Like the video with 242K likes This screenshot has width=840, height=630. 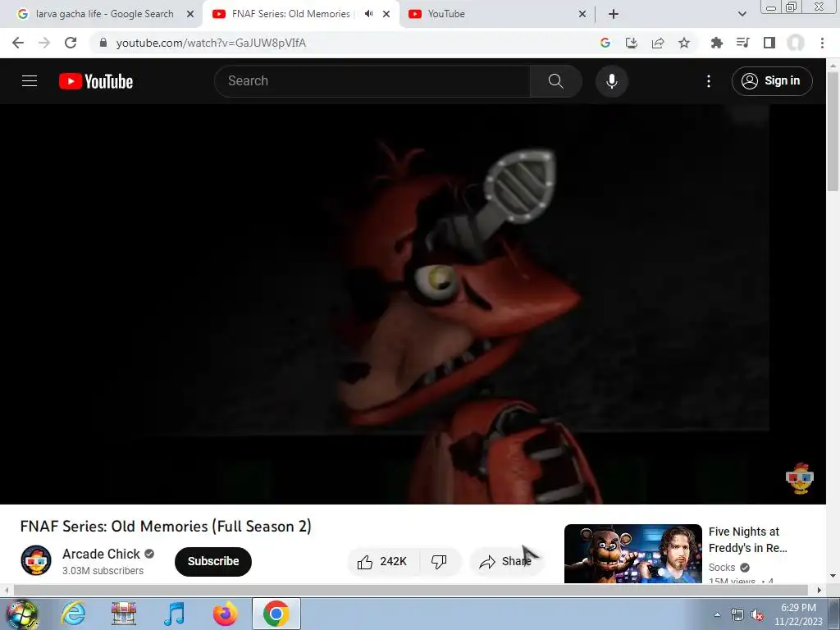[x=382, y=561]
